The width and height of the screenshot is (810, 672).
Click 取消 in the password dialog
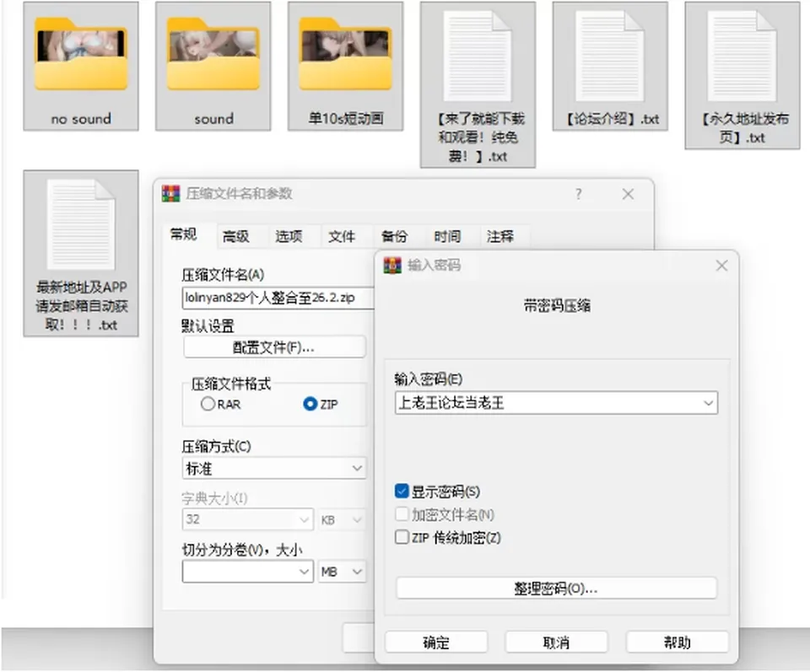pos(556,642)
